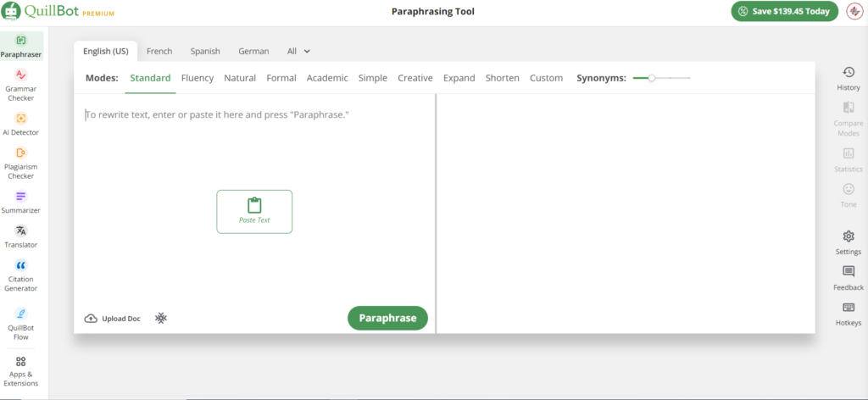Open the Tone panel
This screenshot has width=868, height=400.
pyautogui.click(x=848, y=195)
